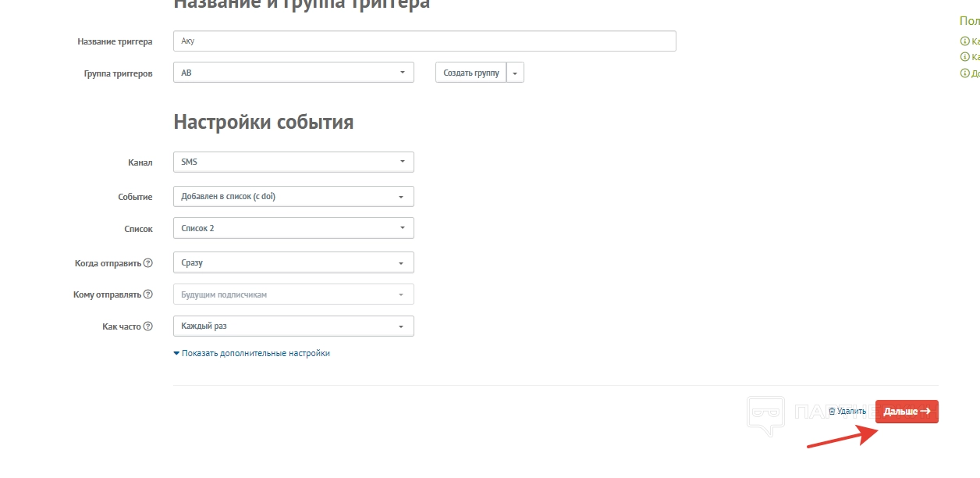980x478 pixels.
Task: Click question mark icon near 'Как часто'
Action: click(x=148, y=326)
